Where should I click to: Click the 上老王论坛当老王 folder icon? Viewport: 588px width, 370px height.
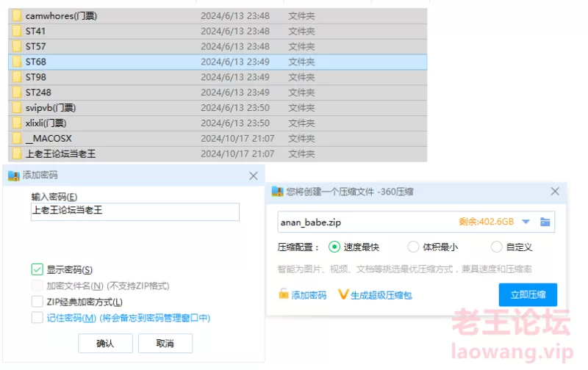pyautogui.click(x=17, y=153)
